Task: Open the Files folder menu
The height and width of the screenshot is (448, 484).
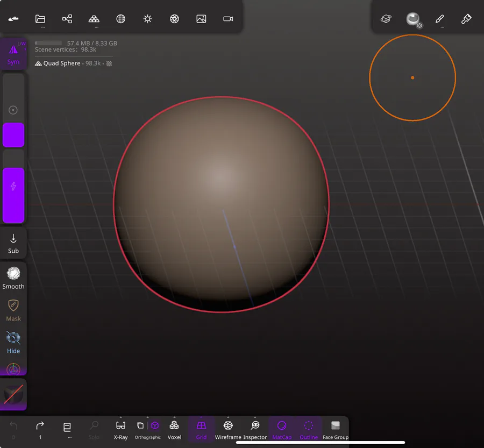Action: pos(40,19)
